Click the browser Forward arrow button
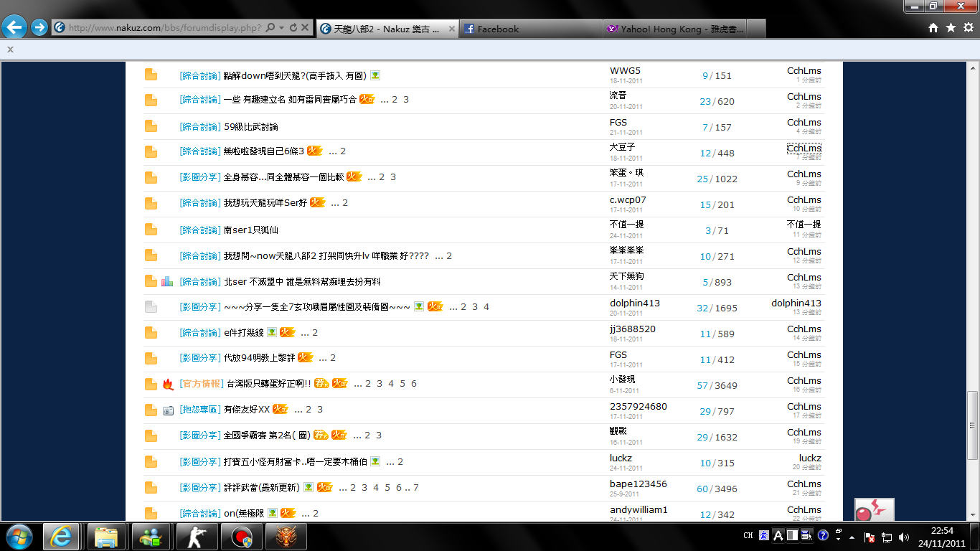This screenshot has height=551, width=980. coord(39,28)
